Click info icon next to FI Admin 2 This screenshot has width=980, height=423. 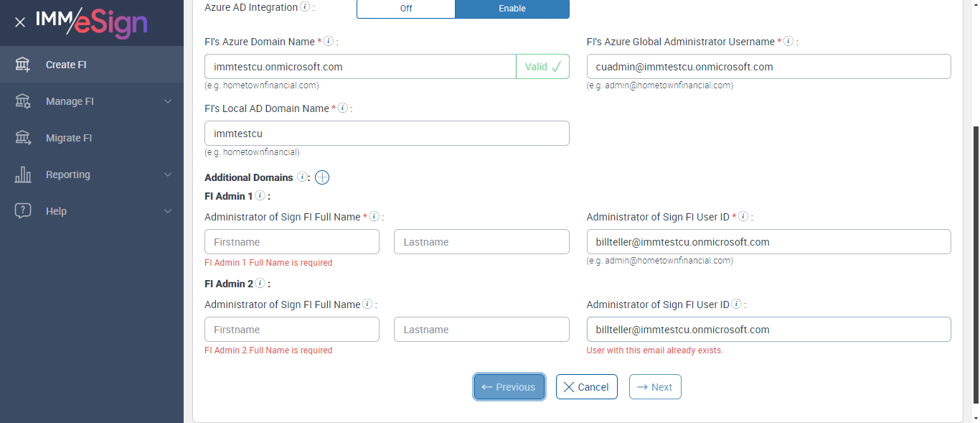pos(260,283)
